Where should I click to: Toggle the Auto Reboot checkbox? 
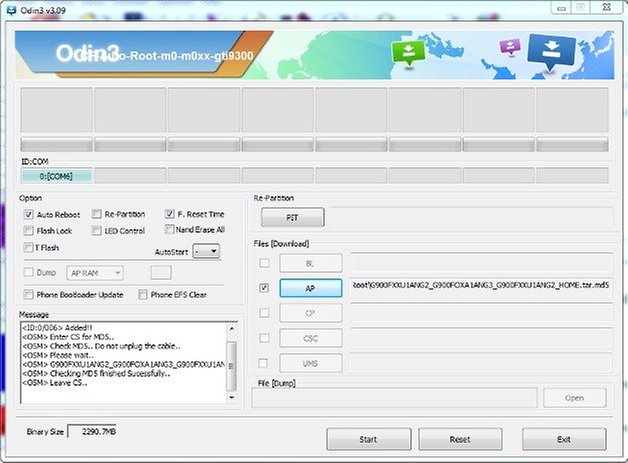tap(28, 214)
